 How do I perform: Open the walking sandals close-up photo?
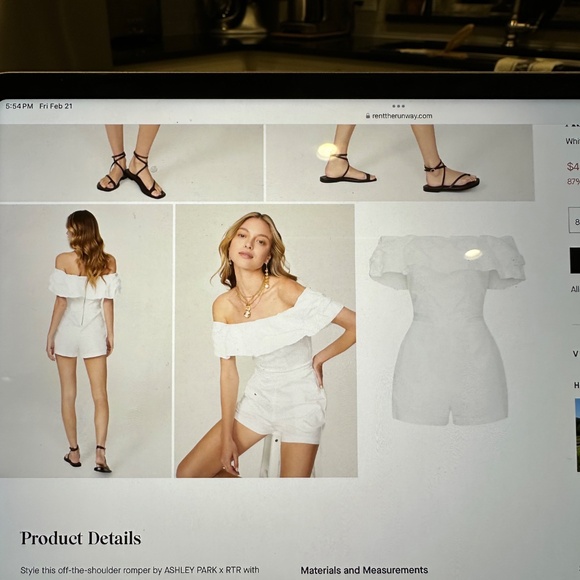400,163
